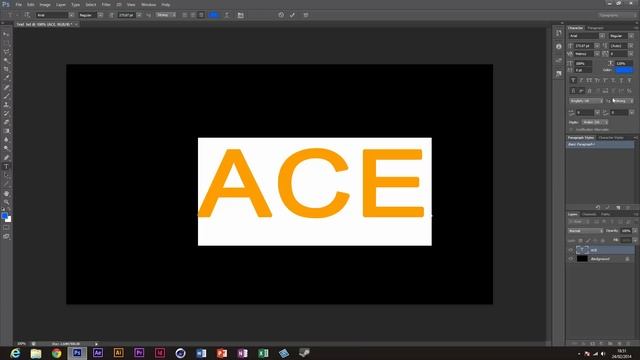The width and height of the screenshot is (640, 360).
Task: Launch Google Chrome from the taskbar
Action: [x=56, y=353]
